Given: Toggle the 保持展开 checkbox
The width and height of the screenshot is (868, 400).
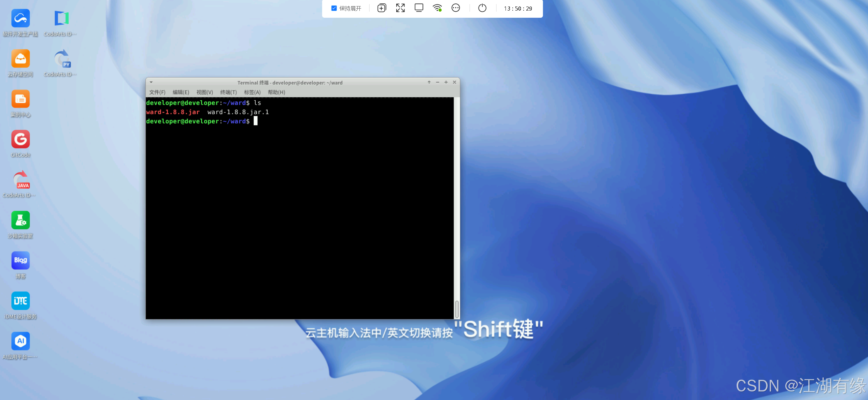Looking at the screenshot, I should [334, 8].
